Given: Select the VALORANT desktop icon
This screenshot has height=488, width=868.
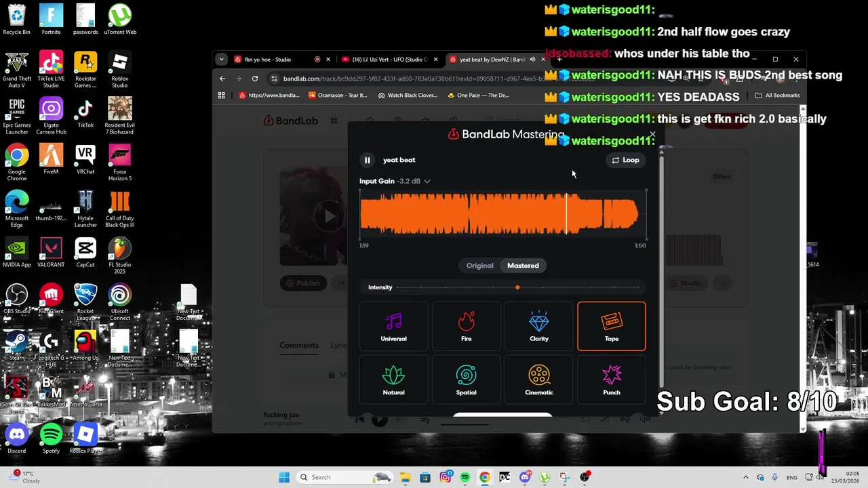Looking at the screenshot, I should coord(51,252).
